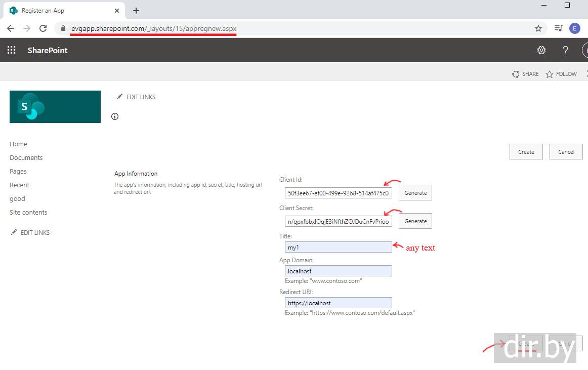Click the top Create button
This screenshot has height=370, width=588.
click(526, 152)
